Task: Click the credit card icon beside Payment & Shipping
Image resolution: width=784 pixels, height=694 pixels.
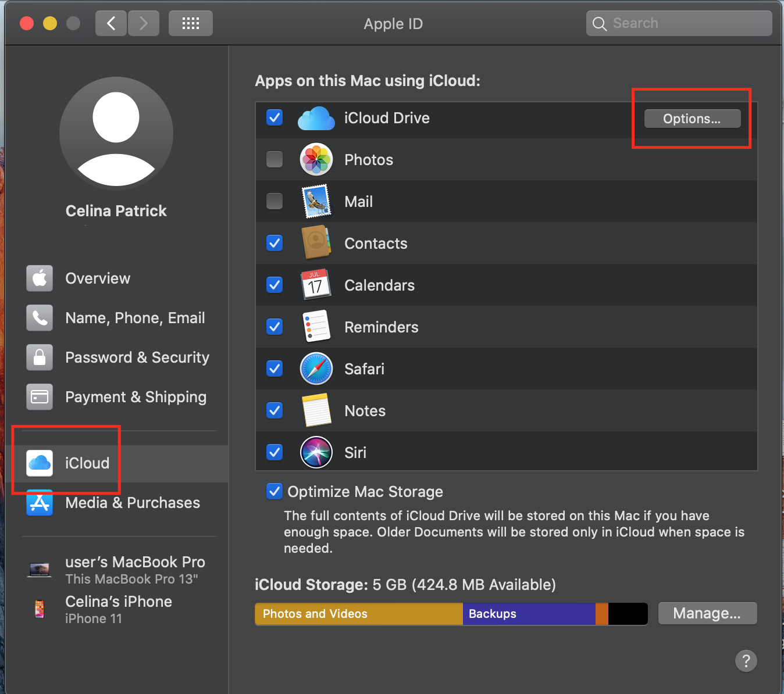Action: (40, 397)
